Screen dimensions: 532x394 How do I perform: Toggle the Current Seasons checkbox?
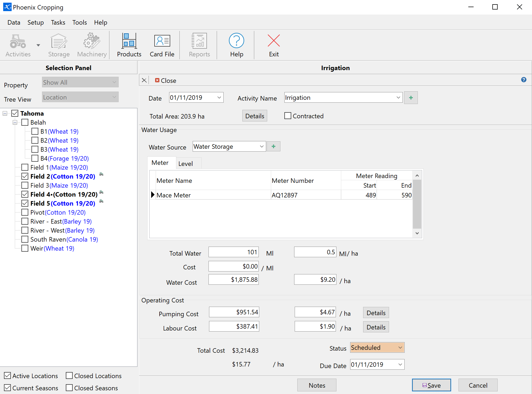(x=7, y=388)
